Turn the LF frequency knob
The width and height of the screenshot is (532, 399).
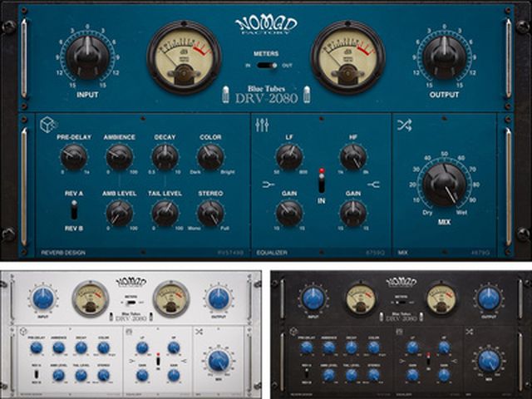click(289, 157)
